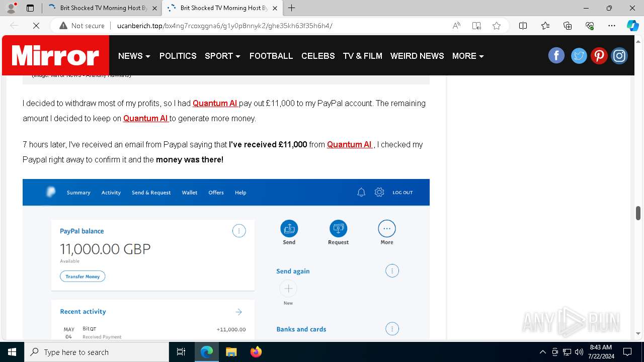Click the browser profile avatar icon
Viewport: 644px width, 362px height.
(x=11, y=8)
